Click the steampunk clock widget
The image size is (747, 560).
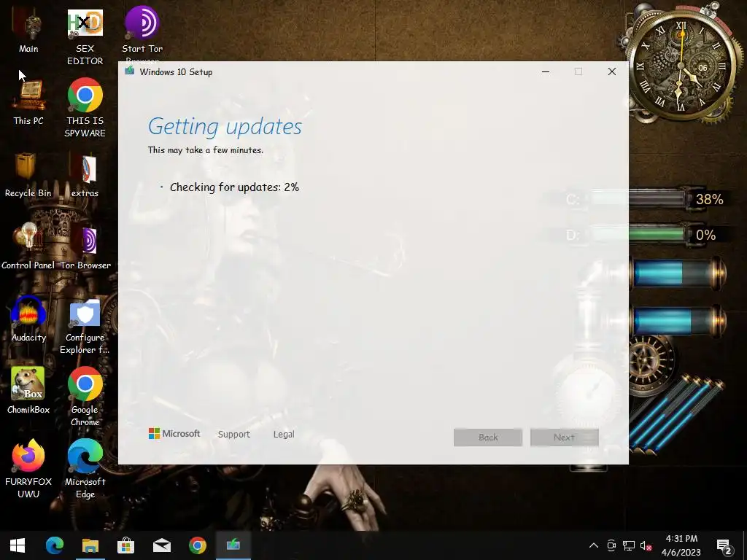pyautogui.click(x=681, y=66)
